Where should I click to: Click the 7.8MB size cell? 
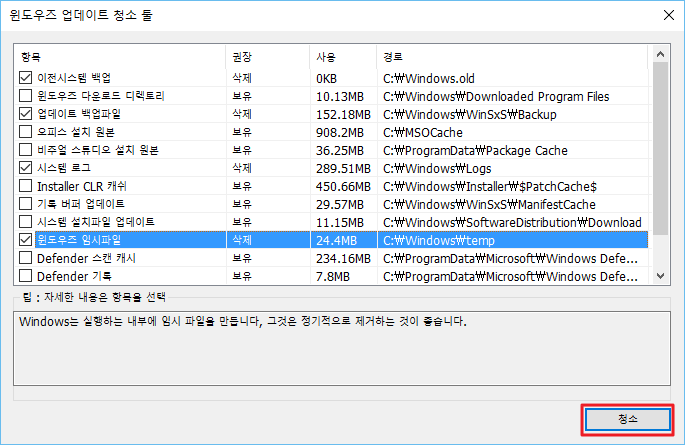(x=333, y=276)
